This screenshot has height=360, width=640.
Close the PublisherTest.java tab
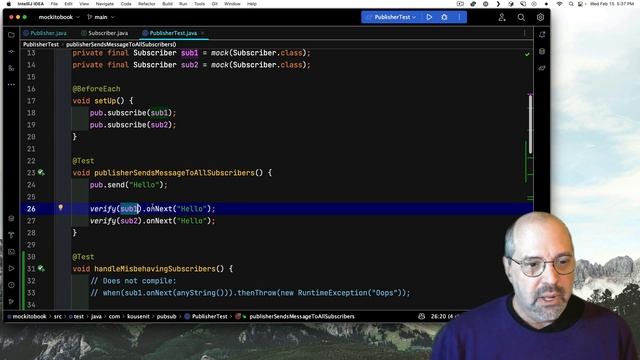pos(203,33)
